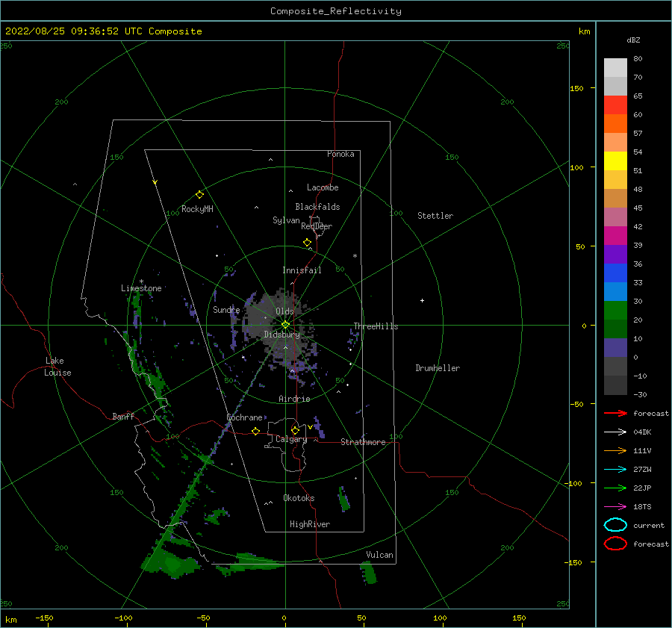The image size is (672, 628).
Task: Click the yellow diamond marker above Calgary
Action: (x=295, y=430)
